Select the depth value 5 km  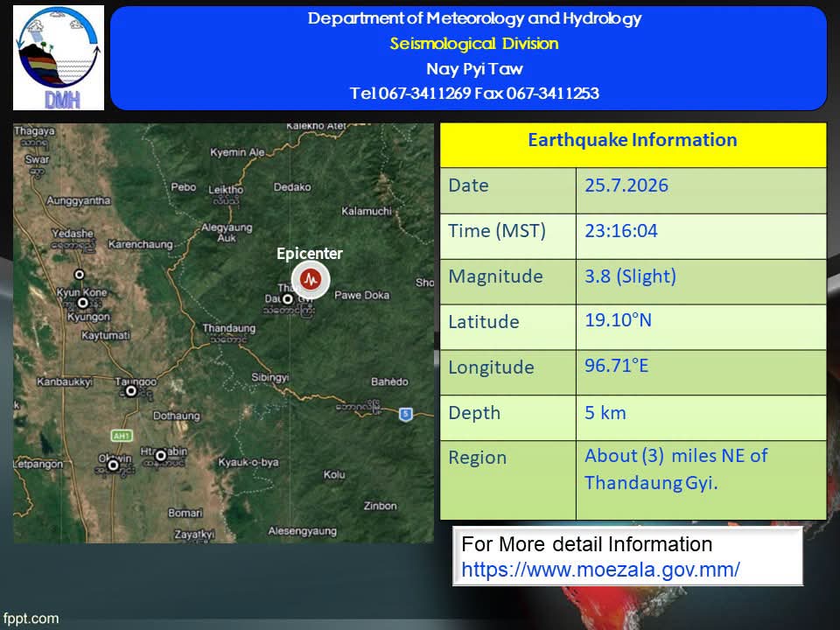(605, 413)
